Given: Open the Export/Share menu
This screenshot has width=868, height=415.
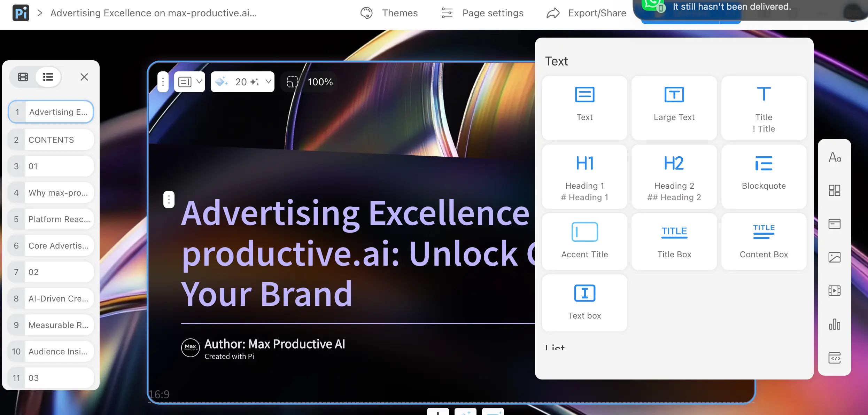Looking at the screenshot, I should pyautogui.click(x=586, y=13).
